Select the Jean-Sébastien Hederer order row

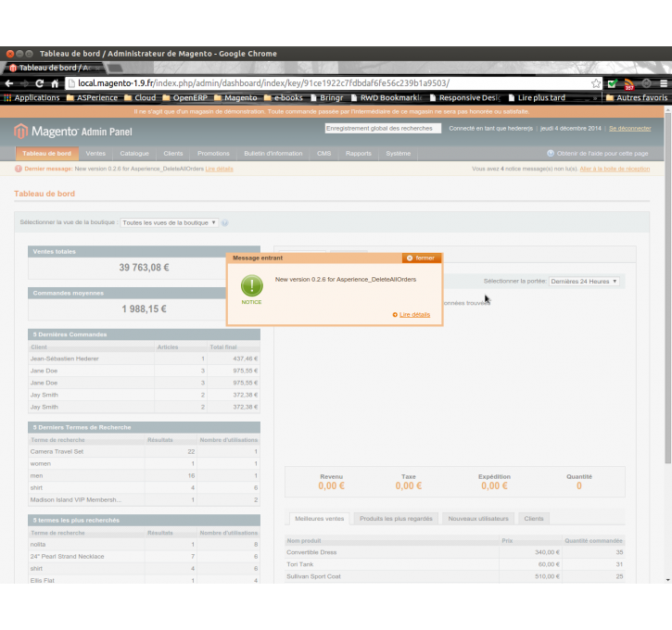click(144, 359)
